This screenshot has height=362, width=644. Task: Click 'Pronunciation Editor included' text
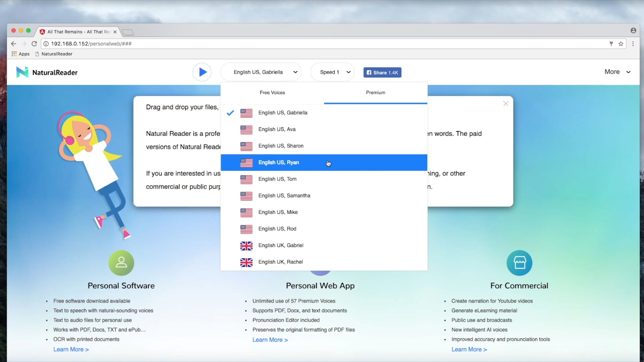tap(286, 320)
